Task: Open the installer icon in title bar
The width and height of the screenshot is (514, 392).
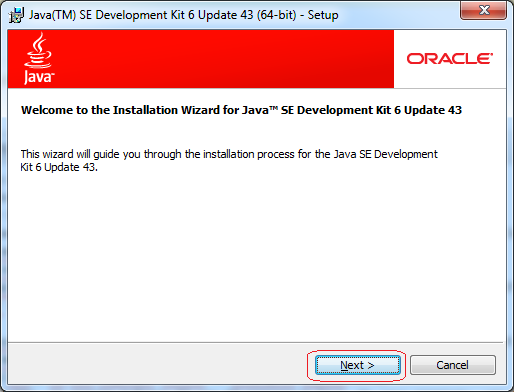Action: (x=16, y=15)
